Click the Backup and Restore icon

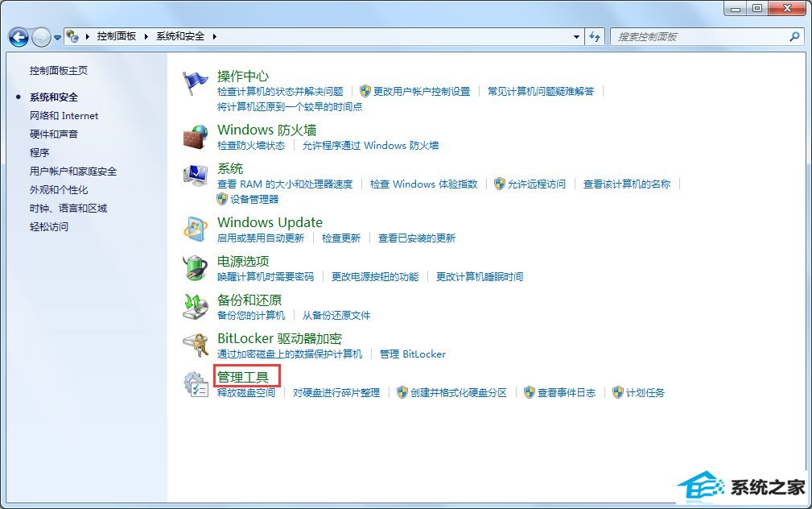[x=196, y=307]
